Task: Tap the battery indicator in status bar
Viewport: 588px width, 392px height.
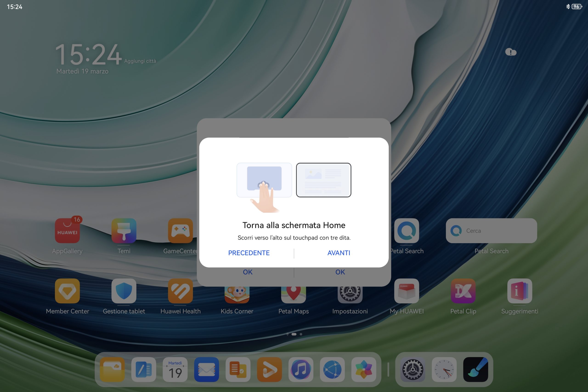Action: click(577, 6)
